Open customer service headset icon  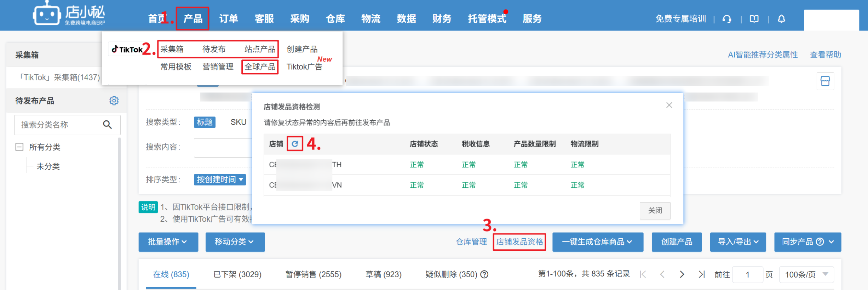click(x=727, y=19)
